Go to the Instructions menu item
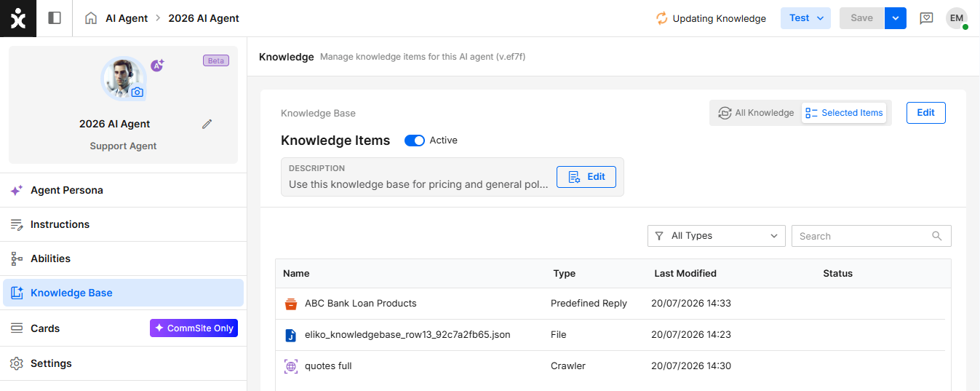 124,224
